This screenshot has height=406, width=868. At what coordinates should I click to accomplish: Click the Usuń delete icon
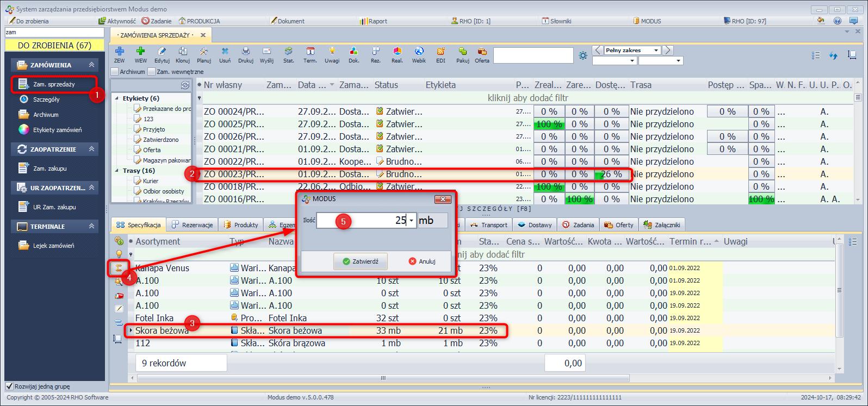click(x=225, y=52)
